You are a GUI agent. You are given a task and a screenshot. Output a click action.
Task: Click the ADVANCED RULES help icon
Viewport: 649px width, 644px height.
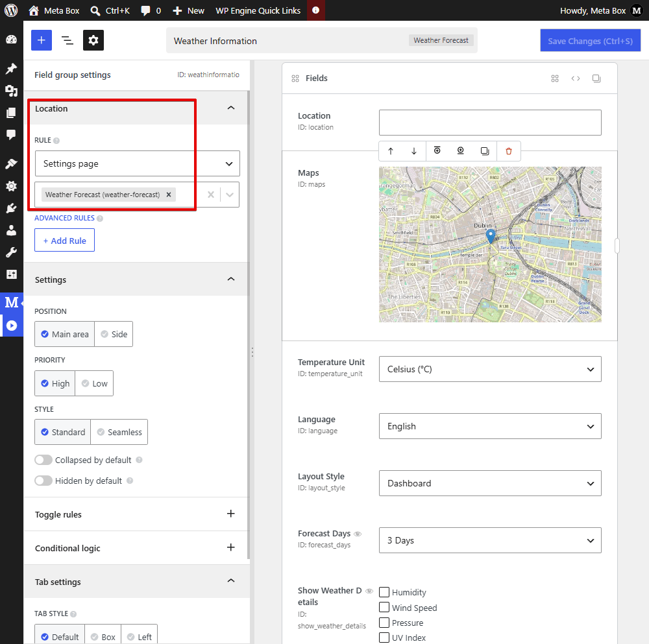coord(100,219)
